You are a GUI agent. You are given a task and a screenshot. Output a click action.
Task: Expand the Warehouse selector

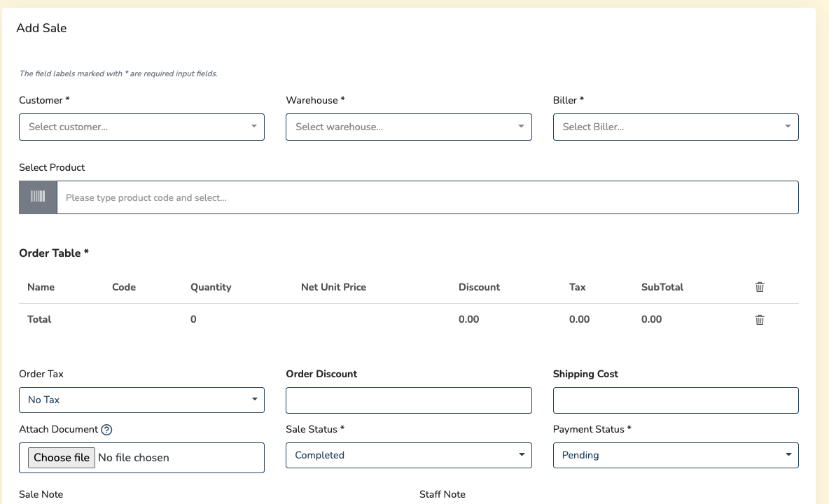[408, 127]
